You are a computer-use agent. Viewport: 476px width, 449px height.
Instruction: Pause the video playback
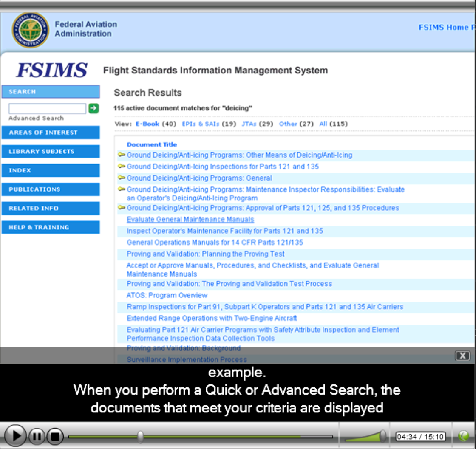pos(37,436)
